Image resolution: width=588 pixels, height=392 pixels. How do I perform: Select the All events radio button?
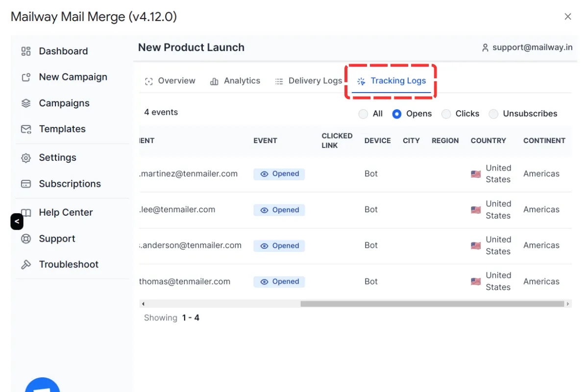point(363,114)
